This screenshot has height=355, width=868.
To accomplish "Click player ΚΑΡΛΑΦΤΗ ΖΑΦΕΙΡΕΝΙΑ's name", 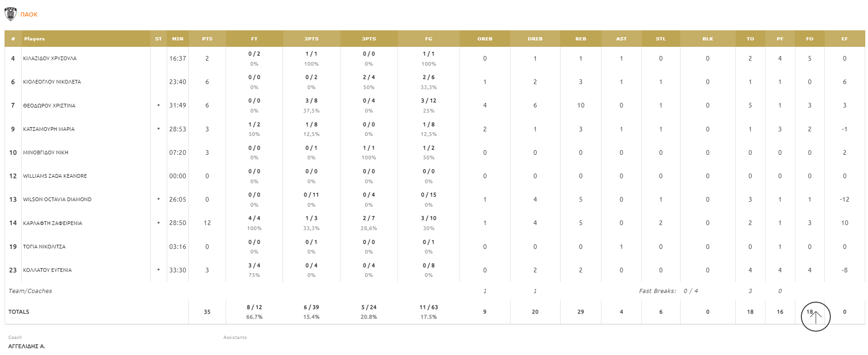I will coord(52,223).
